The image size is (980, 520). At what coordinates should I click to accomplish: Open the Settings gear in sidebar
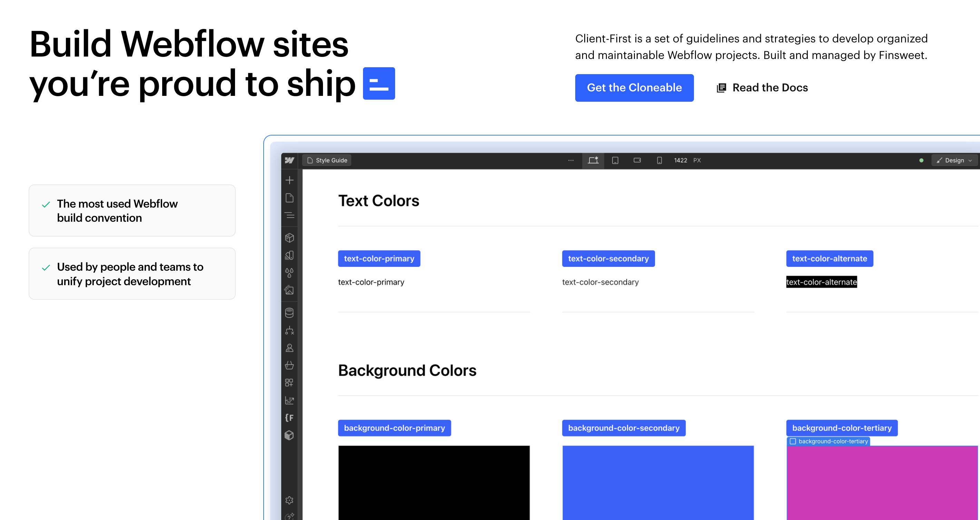pos(290,500)
